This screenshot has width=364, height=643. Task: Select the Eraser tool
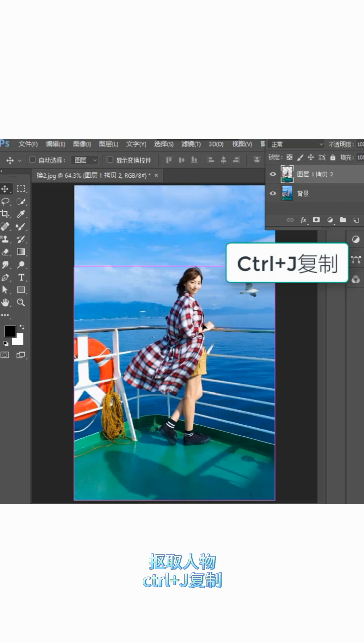[5, 252]
